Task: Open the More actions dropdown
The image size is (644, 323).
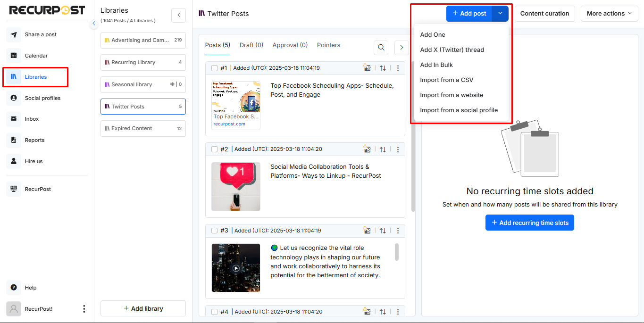Action: 610,14
